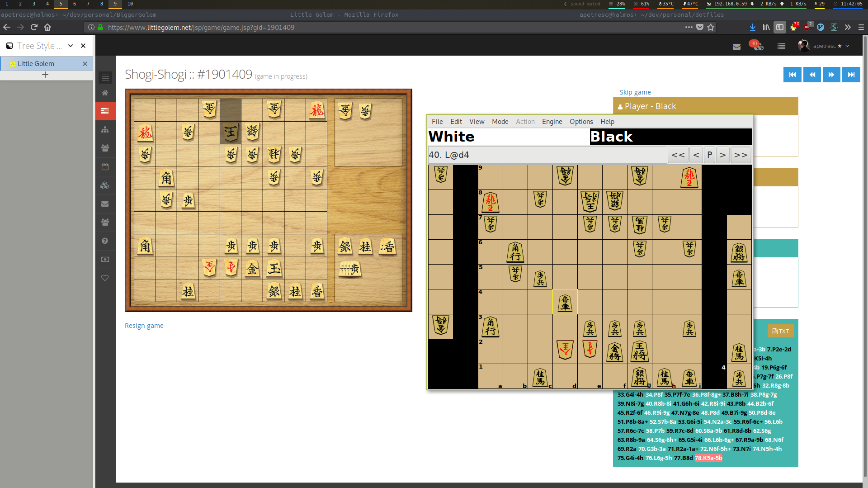Toggle the Firefox sidebar button

point(780,27)
